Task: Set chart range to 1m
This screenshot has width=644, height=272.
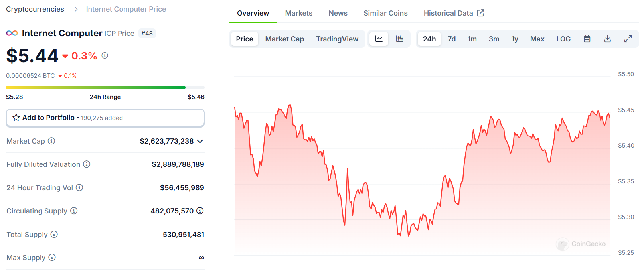Action: [x=472, y=39]
